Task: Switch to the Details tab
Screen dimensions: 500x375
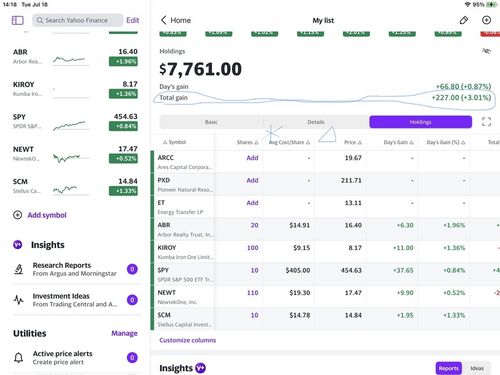Action: pos(316,122)
